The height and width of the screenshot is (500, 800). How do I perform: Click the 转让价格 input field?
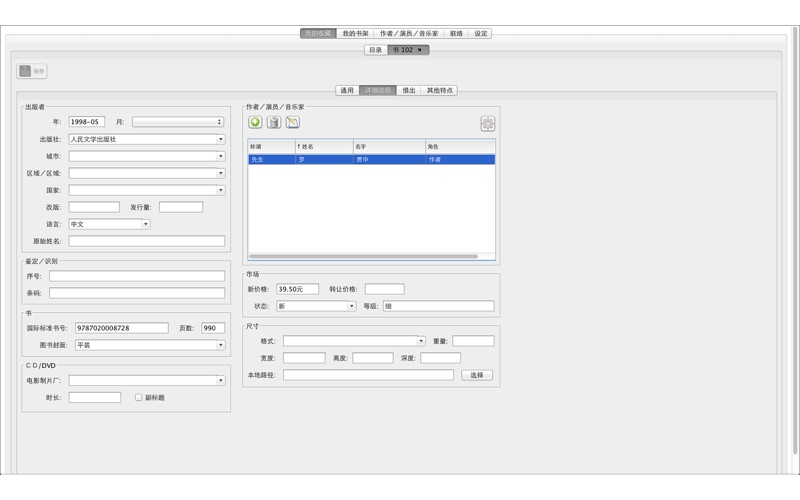point(385,289)
